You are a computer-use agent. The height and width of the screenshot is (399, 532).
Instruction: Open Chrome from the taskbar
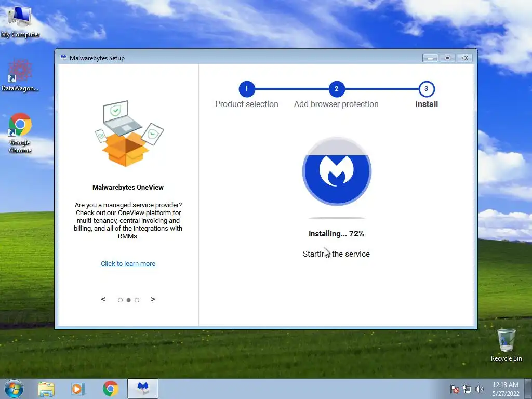110,389
